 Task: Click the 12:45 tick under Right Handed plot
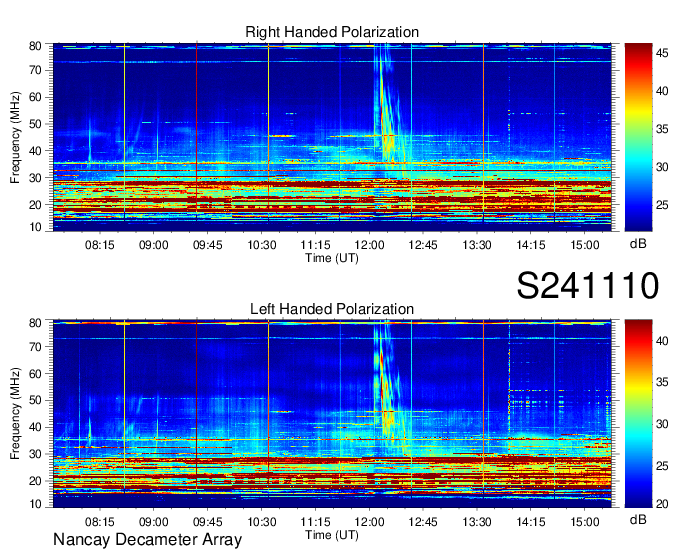(x=423, y=245)
